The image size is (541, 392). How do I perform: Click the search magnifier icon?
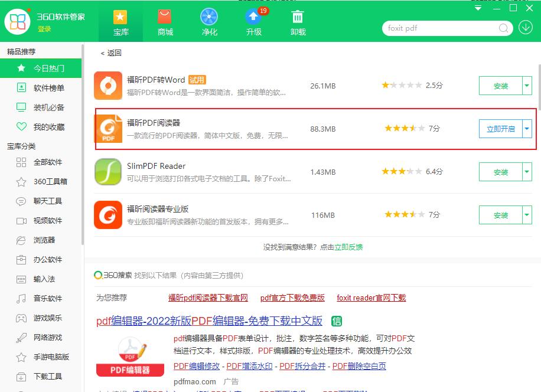pyautogui.click(x=503, y=28)
